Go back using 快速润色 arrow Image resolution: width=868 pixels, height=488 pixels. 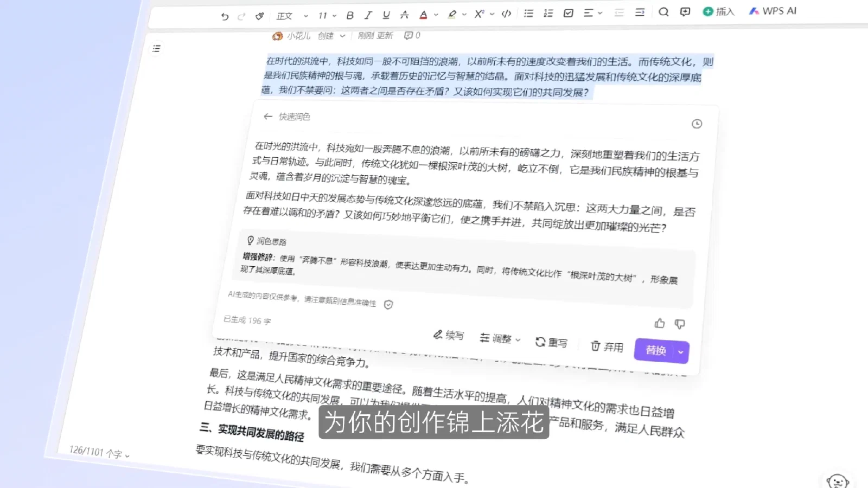coord(267,116)
